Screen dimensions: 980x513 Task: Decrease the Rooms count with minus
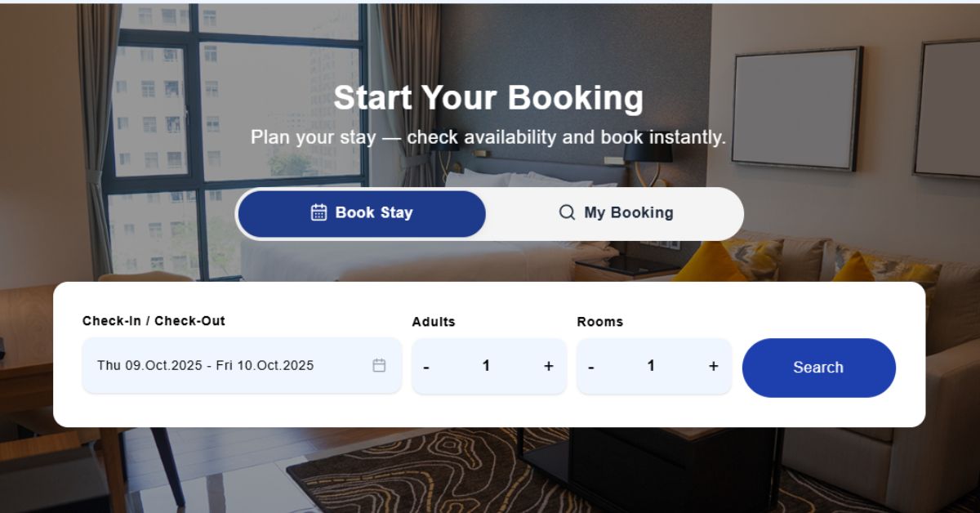(x=590, y=366)
